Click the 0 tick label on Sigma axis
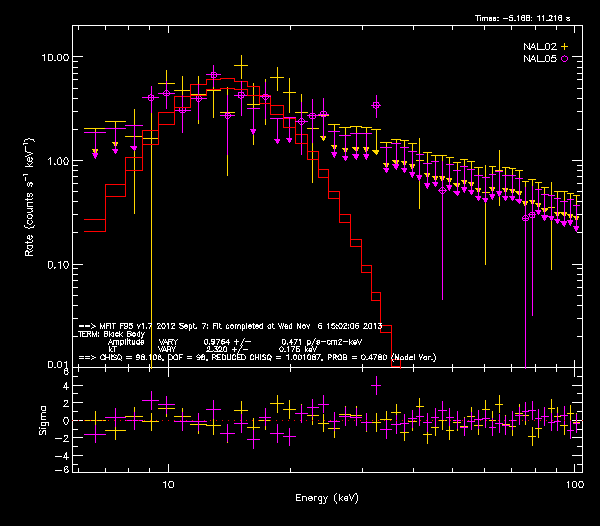 65,421
